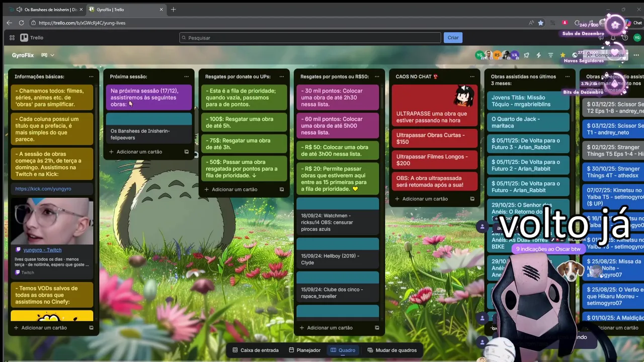This screenshot has height=362, width=644.
Task: Open the Ultrapassar Filmes Longos - $200 card
Action: pyautogui.click(x=434, y=160)
